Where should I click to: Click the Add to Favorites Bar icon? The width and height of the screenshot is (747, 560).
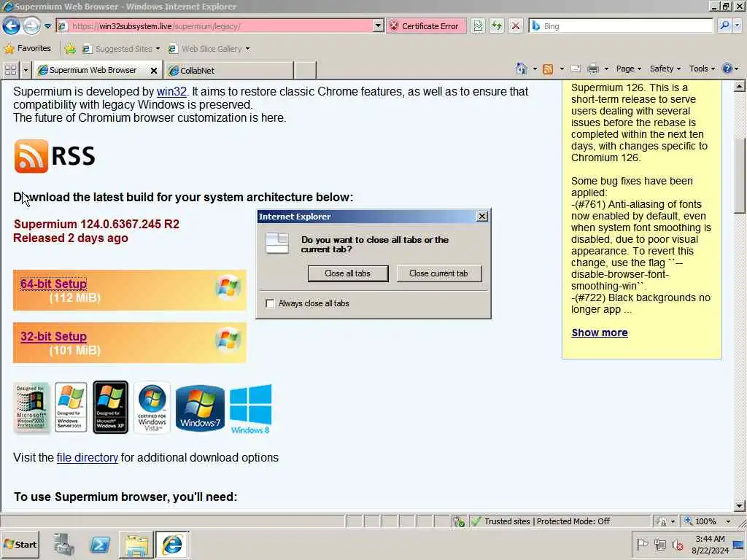70,49
